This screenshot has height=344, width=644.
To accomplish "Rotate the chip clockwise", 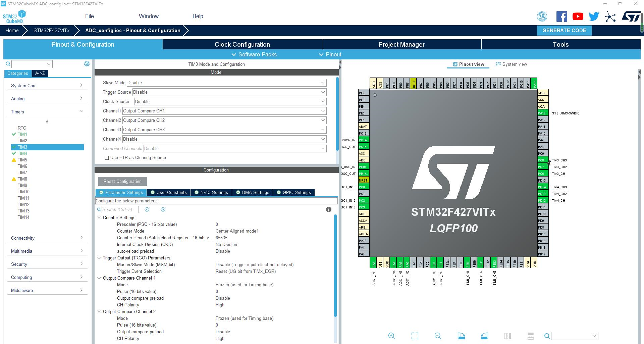I will 461,336.
